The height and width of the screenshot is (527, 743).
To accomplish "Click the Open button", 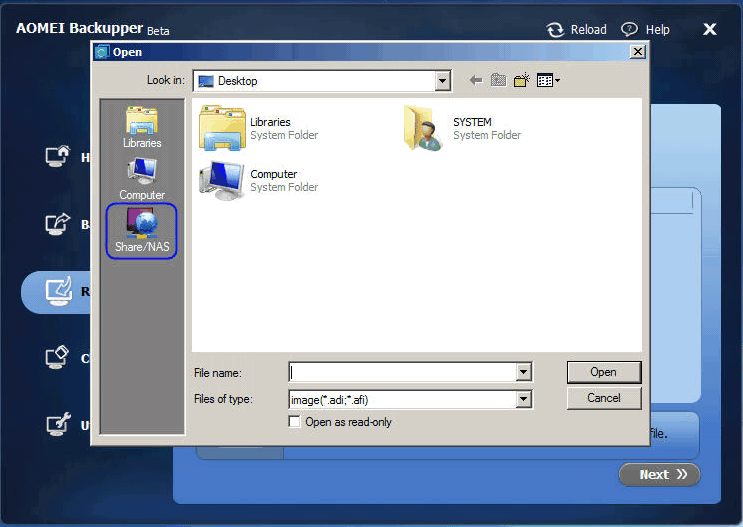I will [604, 372].
